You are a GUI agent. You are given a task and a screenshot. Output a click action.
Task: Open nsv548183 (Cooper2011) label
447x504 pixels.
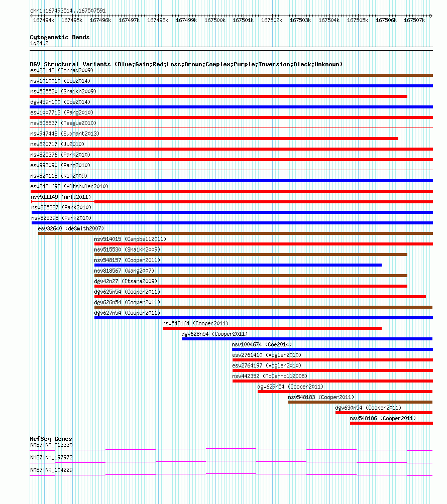[x=321, y=397]
